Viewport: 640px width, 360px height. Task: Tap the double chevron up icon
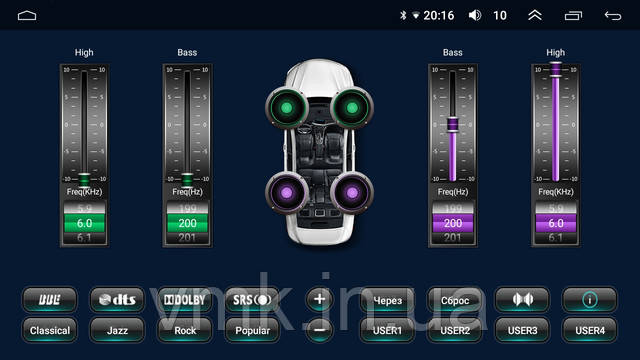(x=535, y=16)
